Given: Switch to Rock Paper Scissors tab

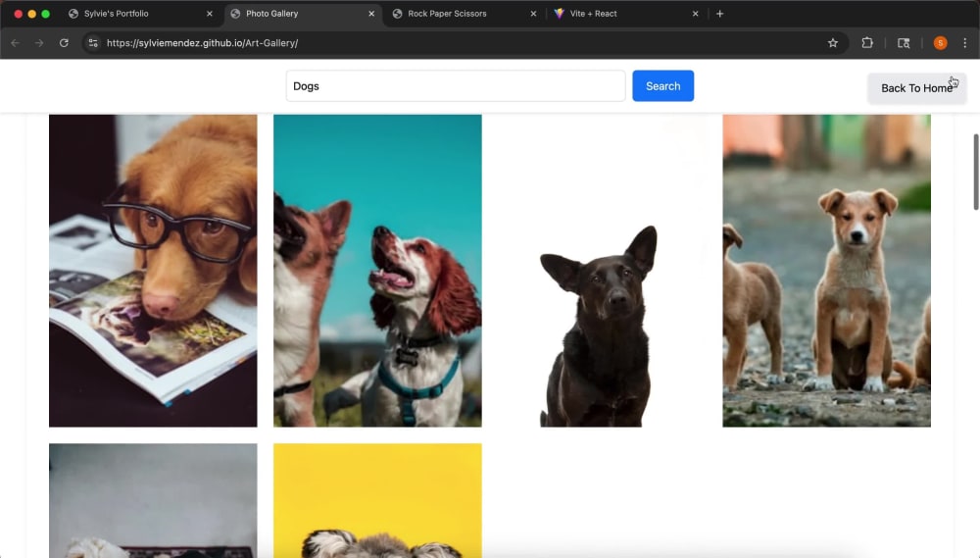Looking at the screenshot, I should (x=465, y=14).
